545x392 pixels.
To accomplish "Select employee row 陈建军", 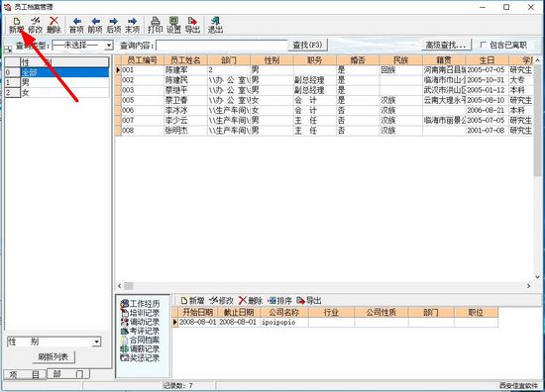I will (324, 70).
